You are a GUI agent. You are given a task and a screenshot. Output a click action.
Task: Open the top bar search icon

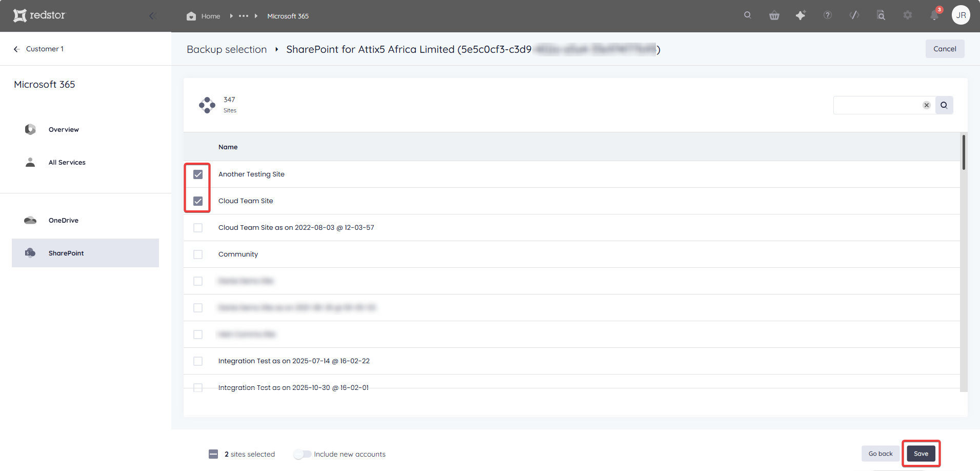[748, 15]
